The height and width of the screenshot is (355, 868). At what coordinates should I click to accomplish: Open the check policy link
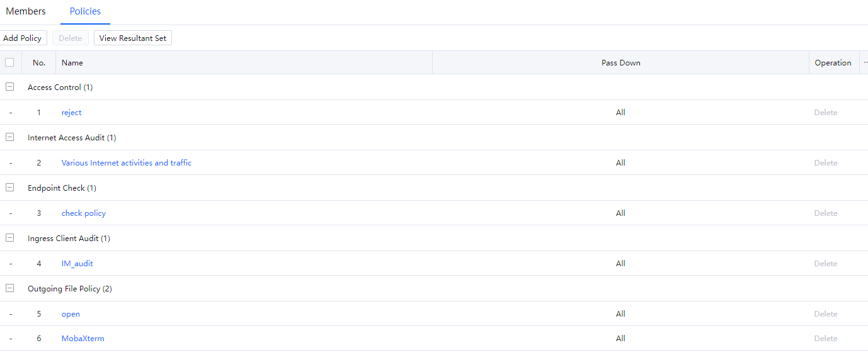83,213
